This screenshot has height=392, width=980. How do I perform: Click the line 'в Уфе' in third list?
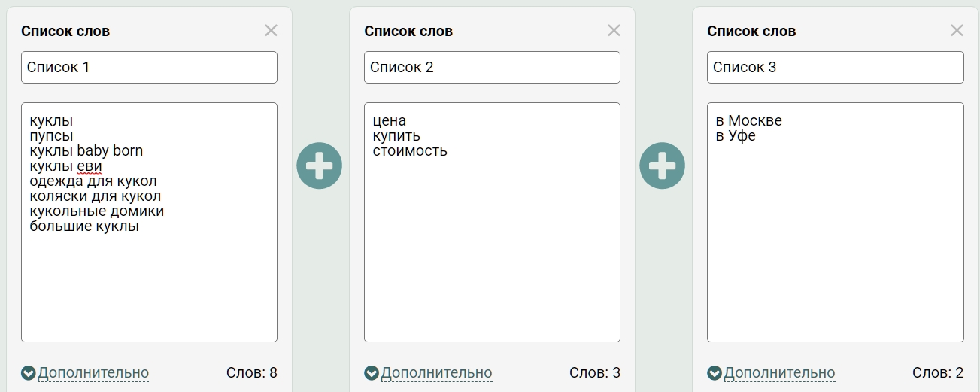coord(736,136)
